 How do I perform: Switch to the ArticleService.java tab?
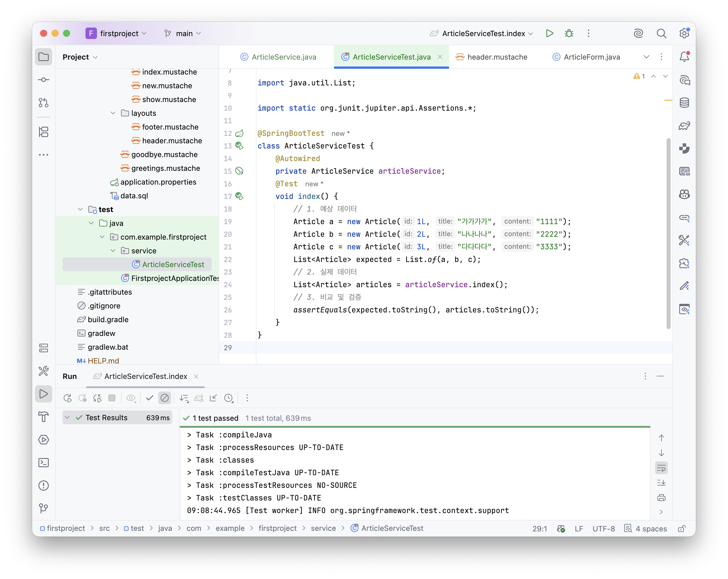coord(278,57)
